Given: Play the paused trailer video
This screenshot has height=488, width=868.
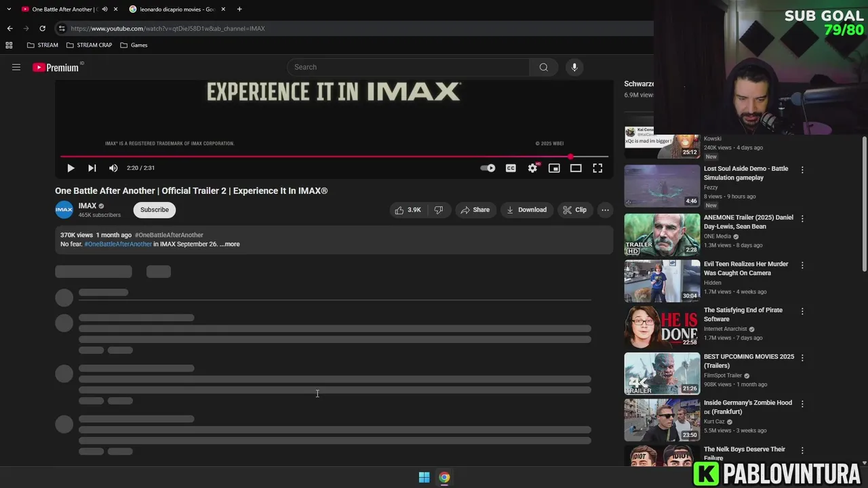Looking at the screenshot, I should click(x=71, y=168).
